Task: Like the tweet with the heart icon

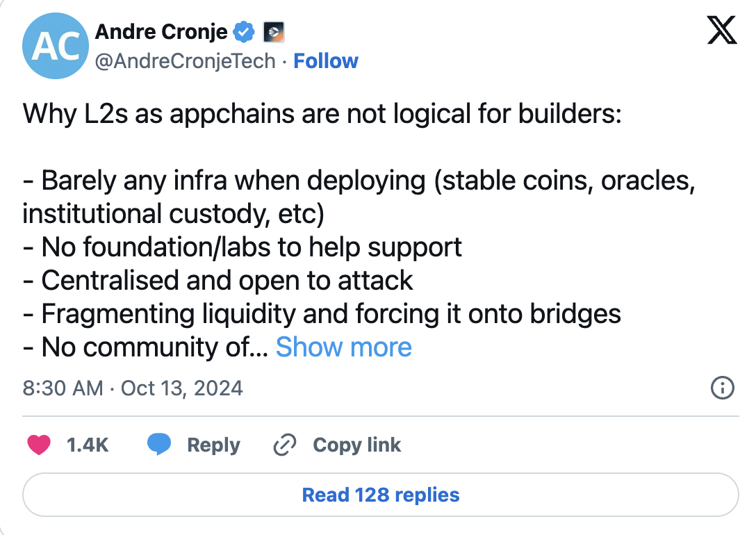Action: coord(40,445)
